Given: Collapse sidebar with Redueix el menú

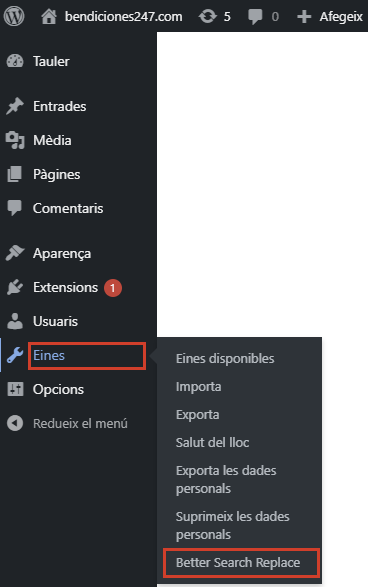Looking at the screenshot, I should coord(67,423).
